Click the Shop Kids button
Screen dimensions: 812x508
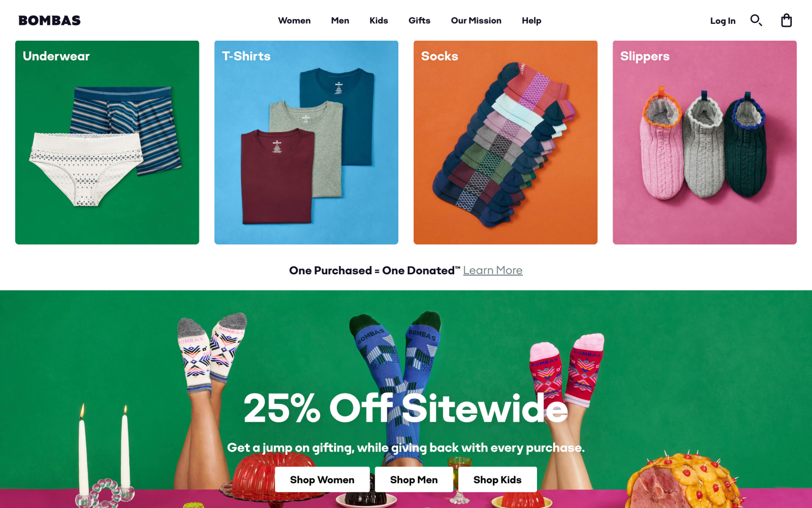pos(497,480)
